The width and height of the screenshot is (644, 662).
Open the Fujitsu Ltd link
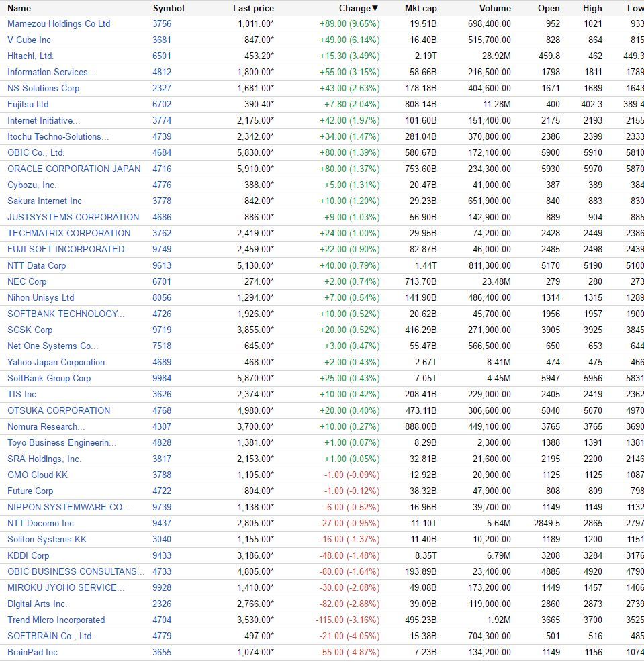(x=28, y=104)
